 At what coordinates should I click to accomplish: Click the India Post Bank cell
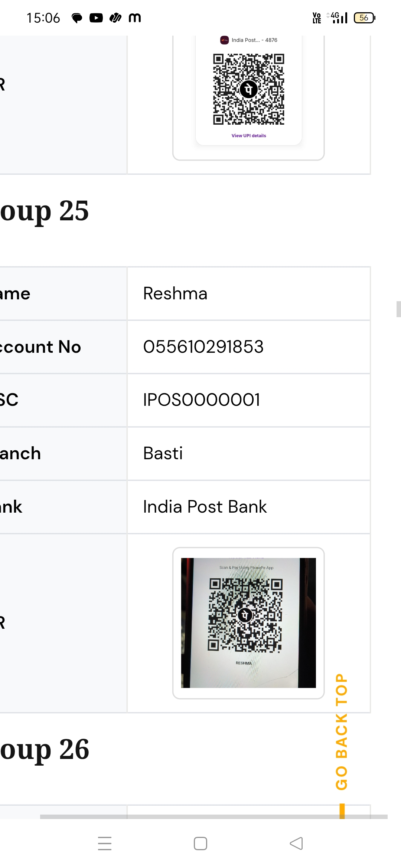pos(205,507)
